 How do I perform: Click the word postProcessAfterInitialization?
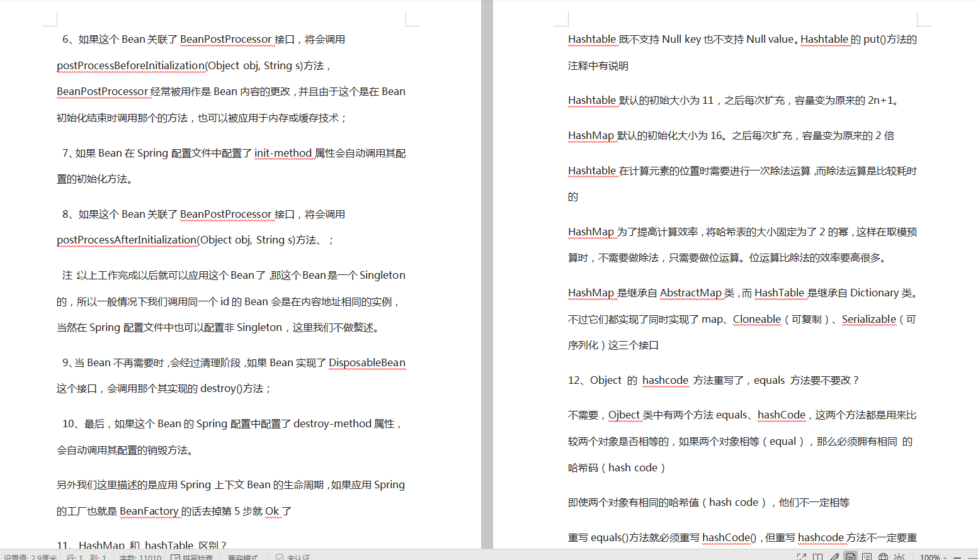[x=127, y=240]
